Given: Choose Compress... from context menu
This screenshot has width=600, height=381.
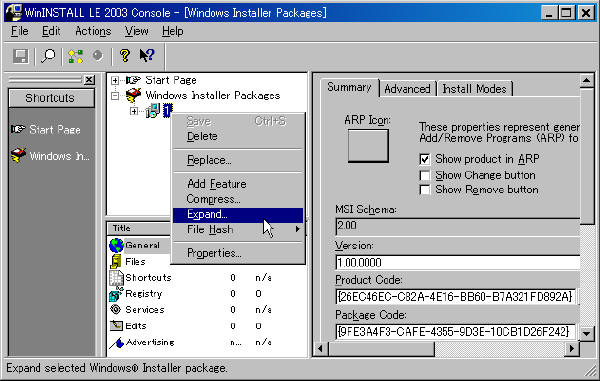Looking at the screenshot, I should pyautogui.click(x=238, y=199).
